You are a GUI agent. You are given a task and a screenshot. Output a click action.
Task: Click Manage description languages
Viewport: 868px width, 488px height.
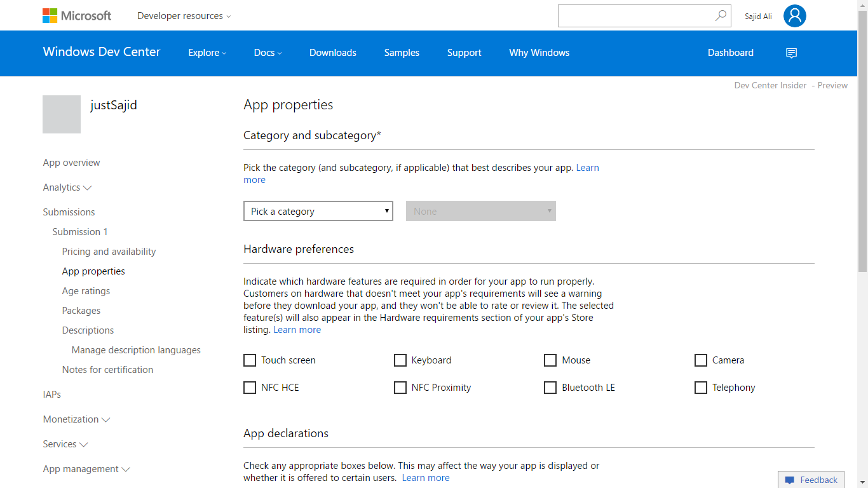point(136,350)
